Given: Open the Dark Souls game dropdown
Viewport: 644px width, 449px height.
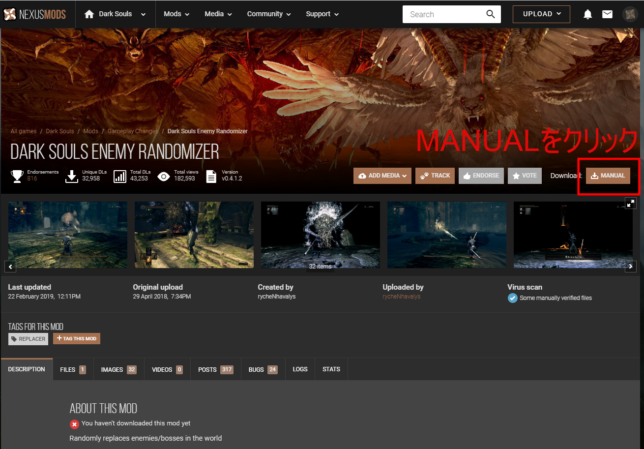Looking at the screenshot, I should [x=122, y=14].
